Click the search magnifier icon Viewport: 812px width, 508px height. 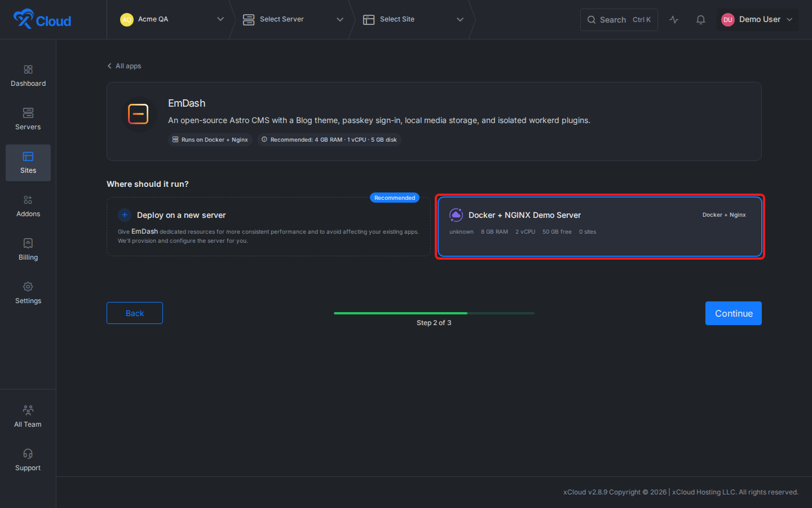coord(592,20)
